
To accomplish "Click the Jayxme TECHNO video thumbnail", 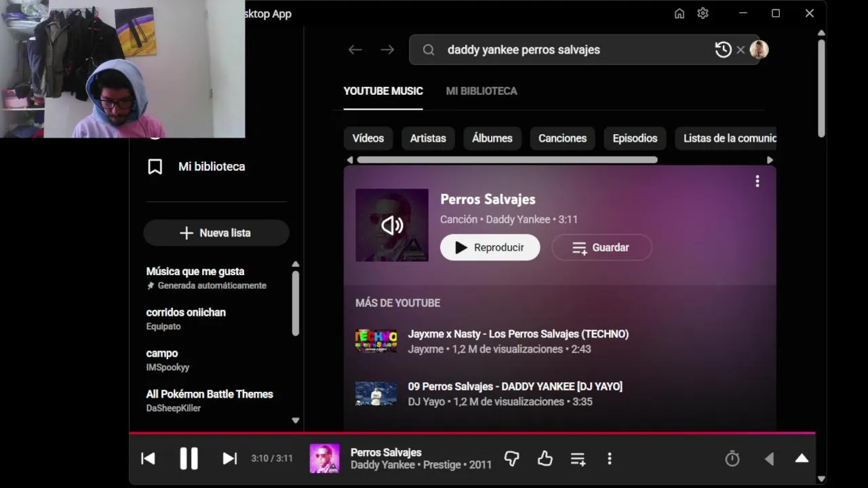I will [376, 341].
